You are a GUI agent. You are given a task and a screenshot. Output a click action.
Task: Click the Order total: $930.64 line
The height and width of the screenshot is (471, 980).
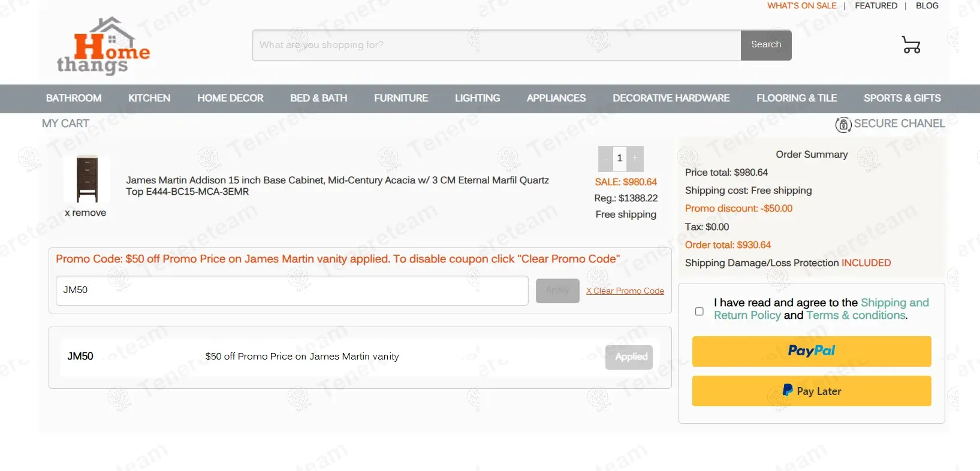click(x=728, y=245)
